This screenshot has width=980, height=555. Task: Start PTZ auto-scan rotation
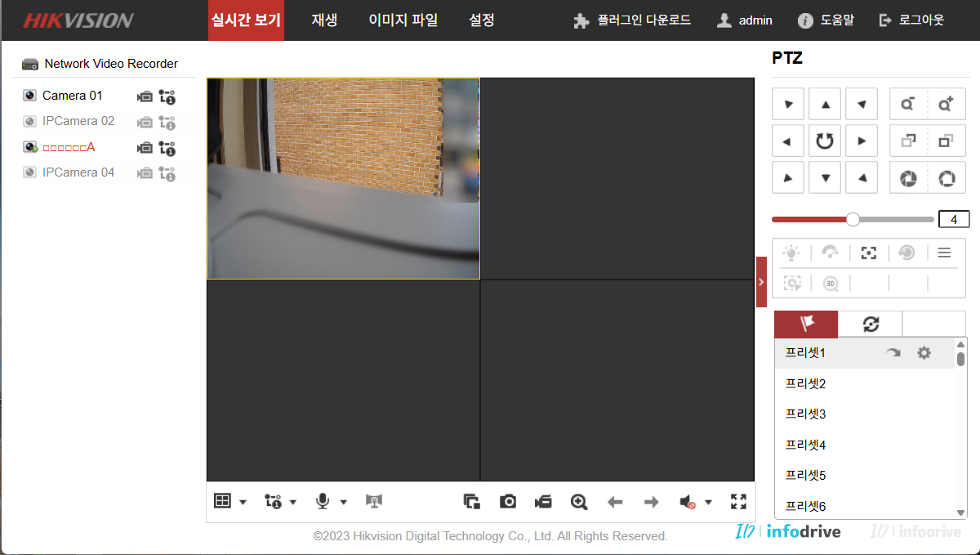825,141
